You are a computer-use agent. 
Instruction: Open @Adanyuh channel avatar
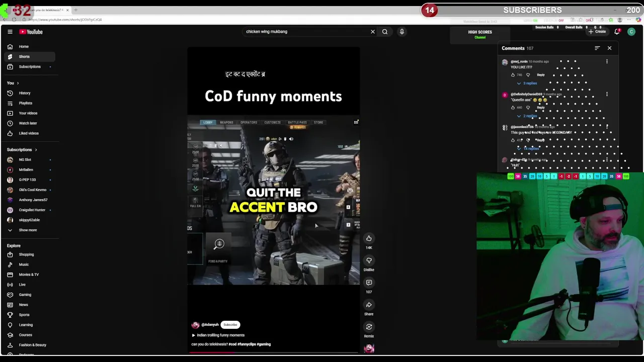[x=195, y=325]
